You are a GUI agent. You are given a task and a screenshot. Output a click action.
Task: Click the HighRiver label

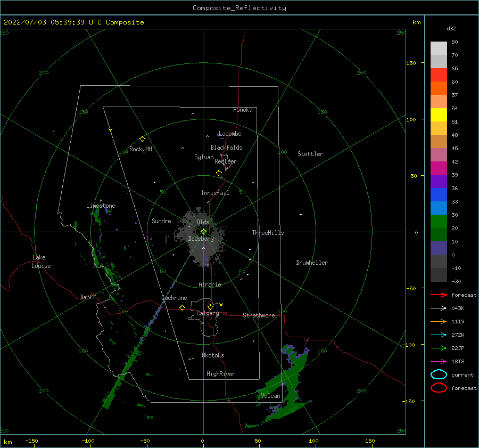(x=221, y=374)
